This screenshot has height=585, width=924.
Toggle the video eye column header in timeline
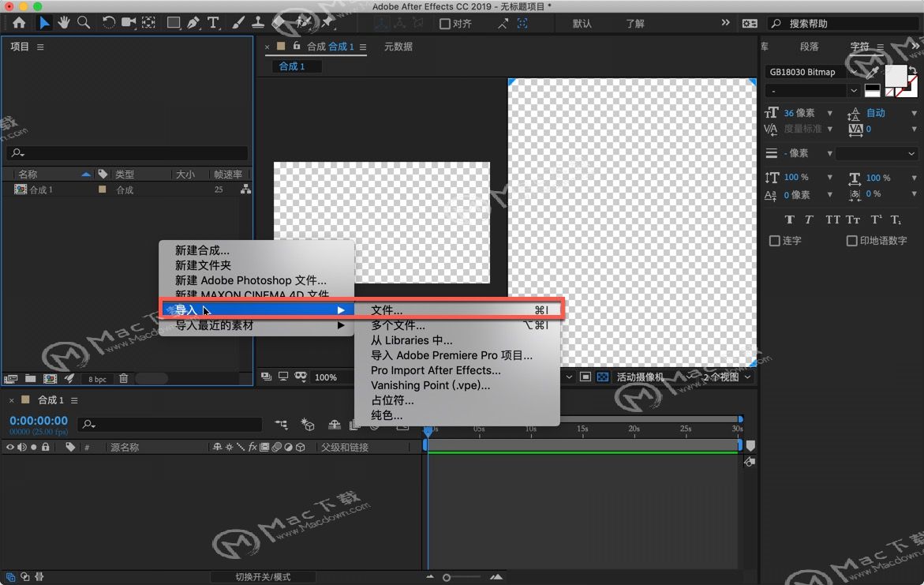(x=10, y=447)
